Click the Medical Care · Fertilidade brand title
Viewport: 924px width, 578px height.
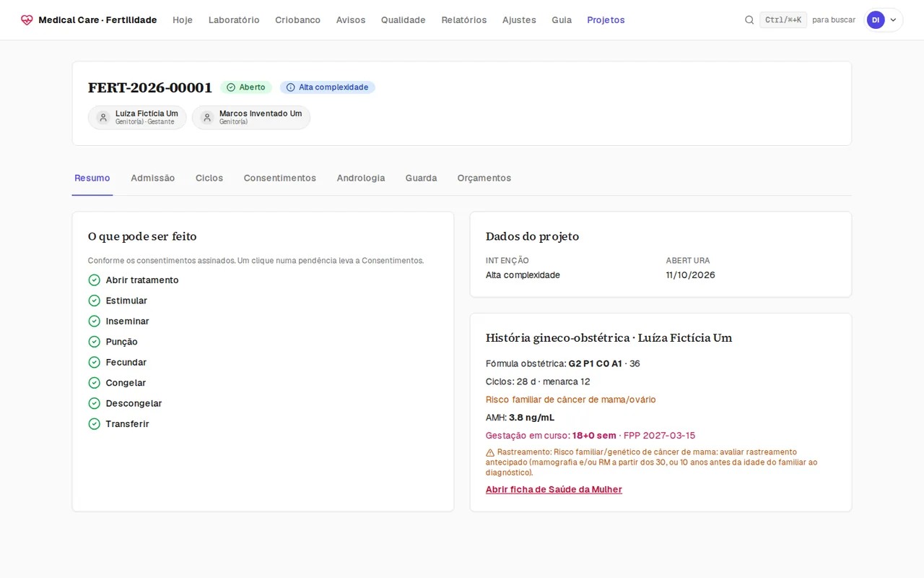pos(97,20)
